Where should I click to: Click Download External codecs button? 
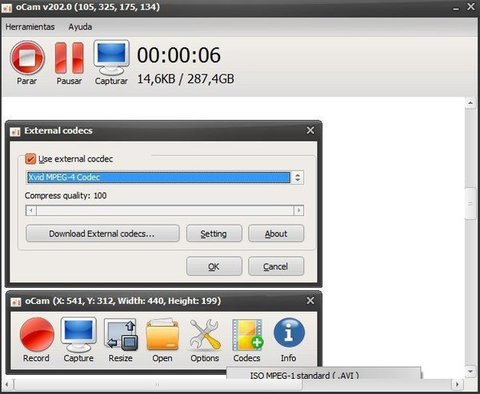[103, 233]
